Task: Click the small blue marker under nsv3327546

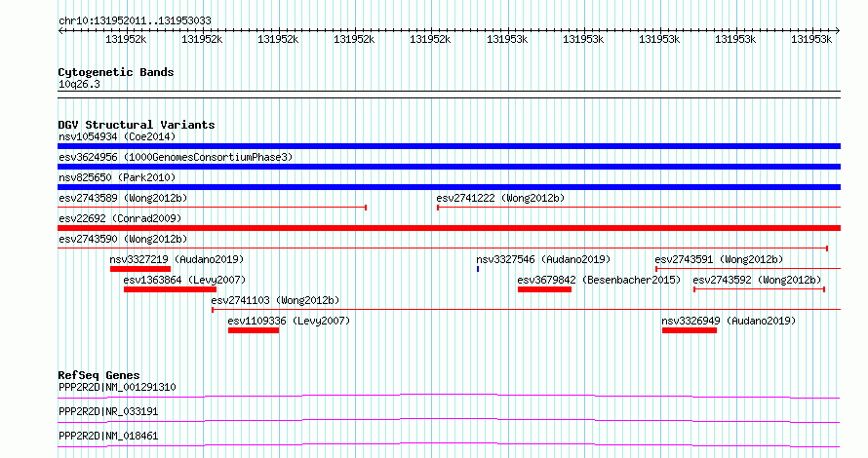Action: [x=478, y=269]
